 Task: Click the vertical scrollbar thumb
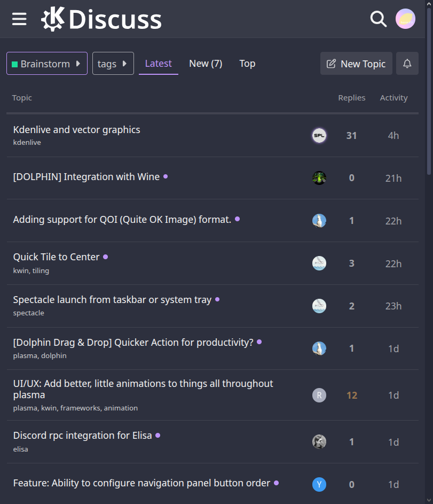[x=429, y=91]
